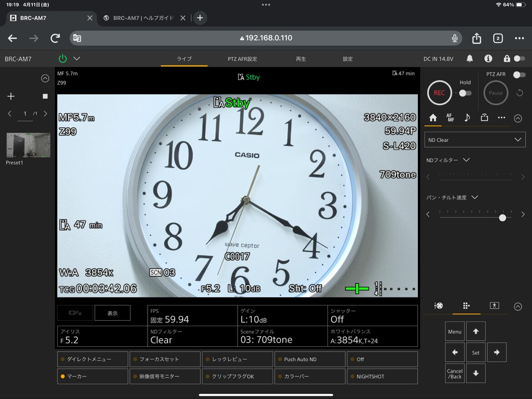Viewport: 532px width, 399px height.
Task: Toggle the NIGHTSHOT button
Action: coord(382,377)
